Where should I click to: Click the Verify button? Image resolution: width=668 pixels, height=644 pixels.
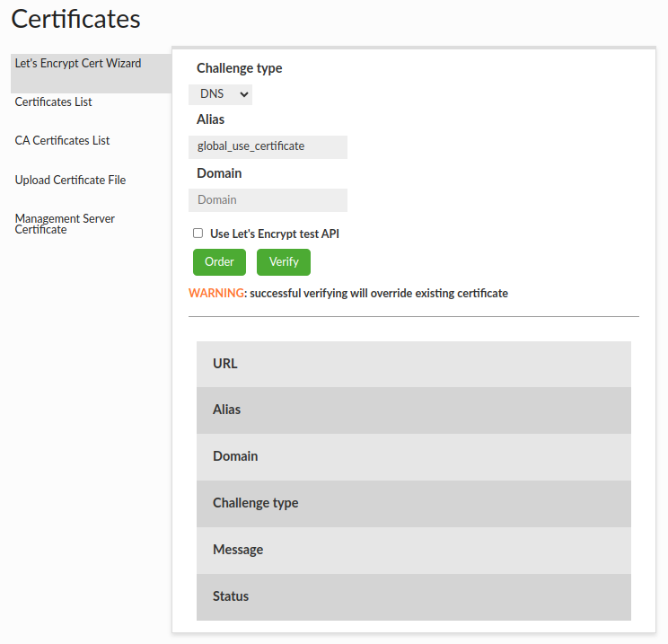[284, 262]
